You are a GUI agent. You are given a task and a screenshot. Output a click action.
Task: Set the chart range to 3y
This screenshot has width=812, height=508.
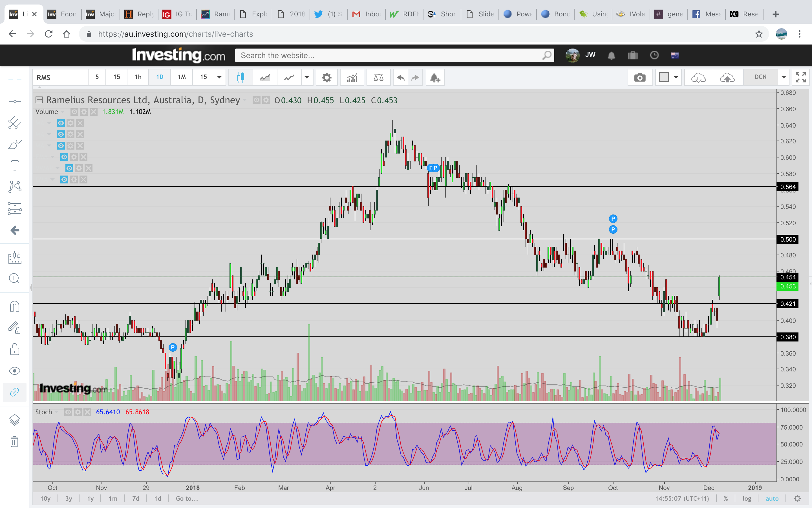69,499
